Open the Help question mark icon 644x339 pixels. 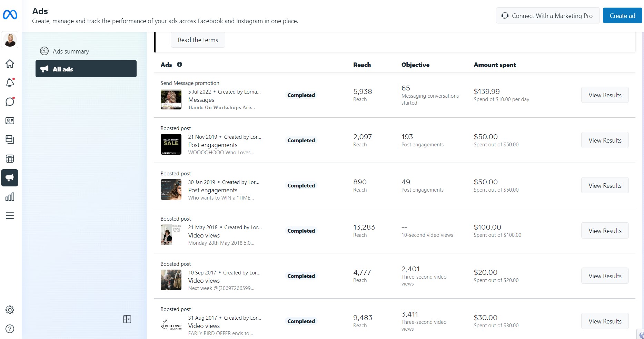10,329
